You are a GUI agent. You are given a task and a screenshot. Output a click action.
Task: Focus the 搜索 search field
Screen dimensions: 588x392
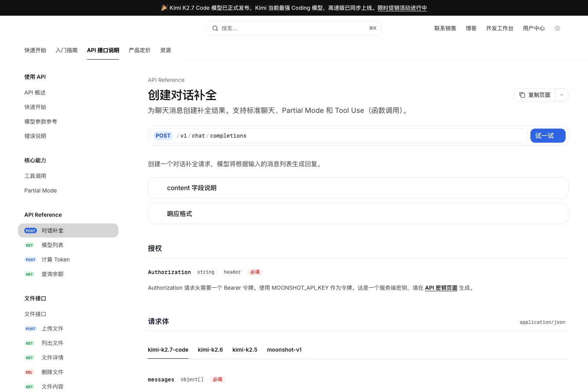pyautogui.click(x=294, y=28)
